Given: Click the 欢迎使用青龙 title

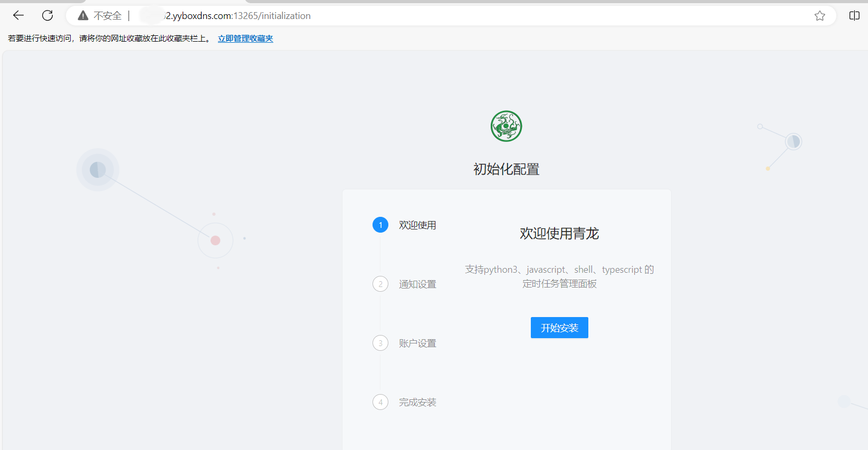Looking at the screenshot, I should point(559,234).
